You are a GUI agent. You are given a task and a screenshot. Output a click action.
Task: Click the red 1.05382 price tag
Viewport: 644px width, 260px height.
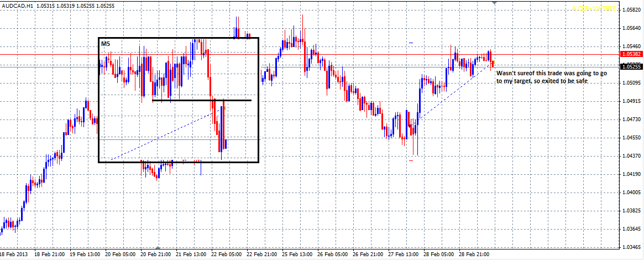pyautogui.click(x=631, y=54)
